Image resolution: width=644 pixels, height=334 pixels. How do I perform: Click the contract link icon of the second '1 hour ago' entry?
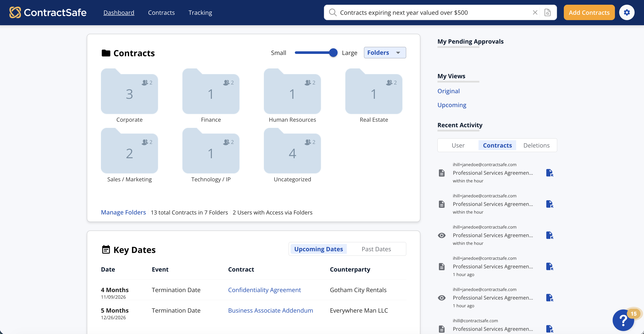[x=549, y=298]
